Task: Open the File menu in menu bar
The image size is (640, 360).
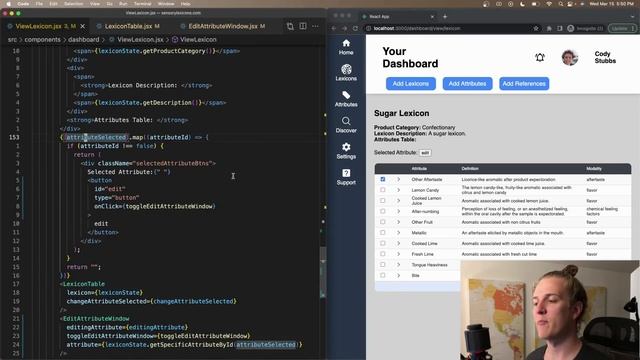Action: click(x=39, y=4)
